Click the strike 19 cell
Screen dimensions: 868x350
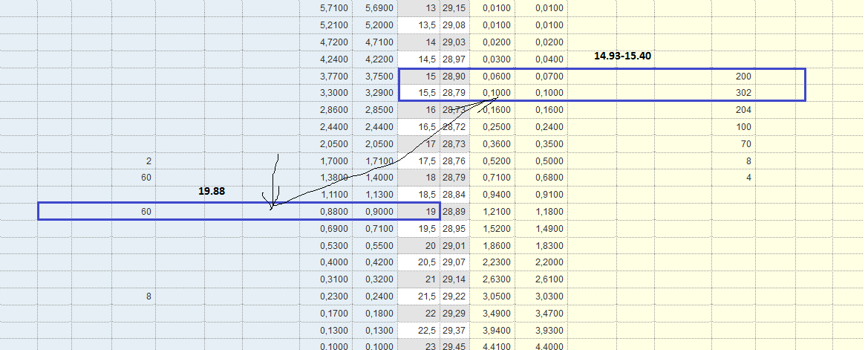pyautogui.click(x=420, y=213)
